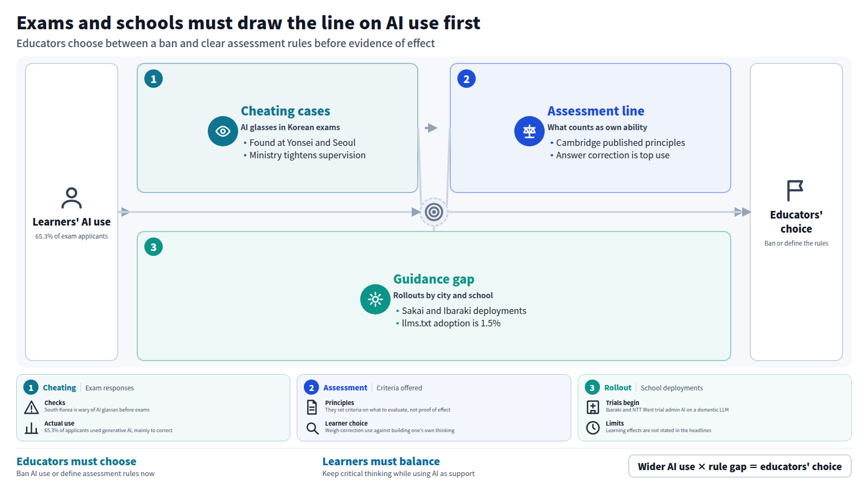The width and height of the screenshot is (868, 488).
Task: Click the clock icon next to Limits
Action: point(593,428)
